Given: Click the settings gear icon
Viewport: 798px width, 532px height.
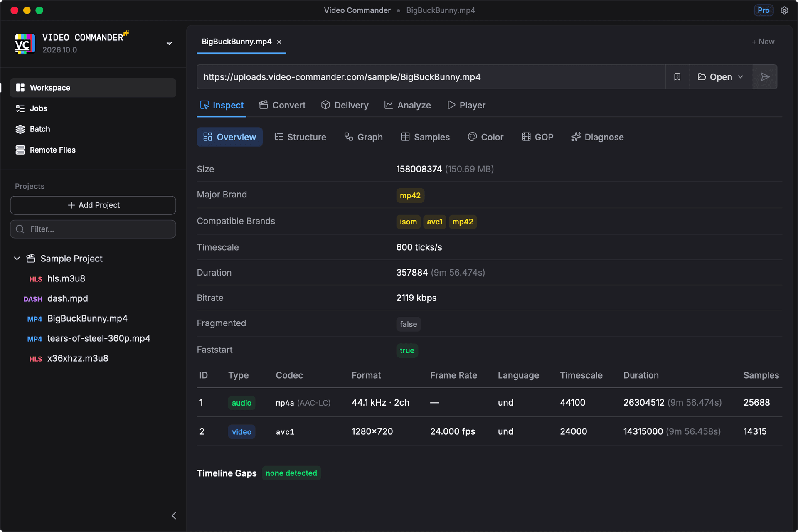Looking at the screenshot, I should point(784,10).
